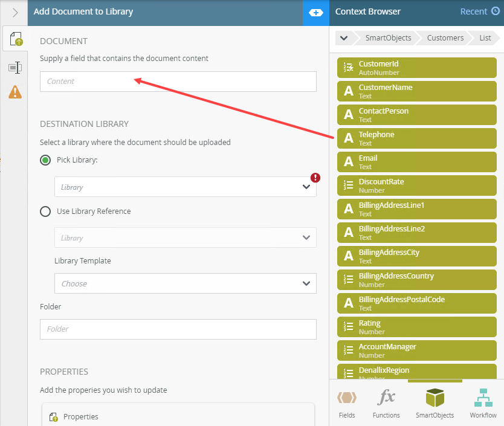Click the red error indicator on Library
The image size is (504, 426).
pyautogui.click(x=315, y=178)
